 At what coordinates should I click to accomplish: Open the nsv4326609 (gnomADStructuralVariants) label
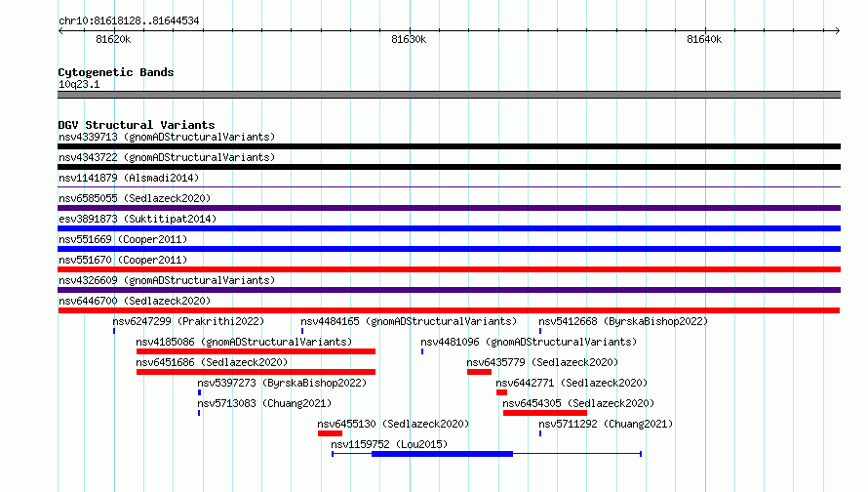point(167,280)
